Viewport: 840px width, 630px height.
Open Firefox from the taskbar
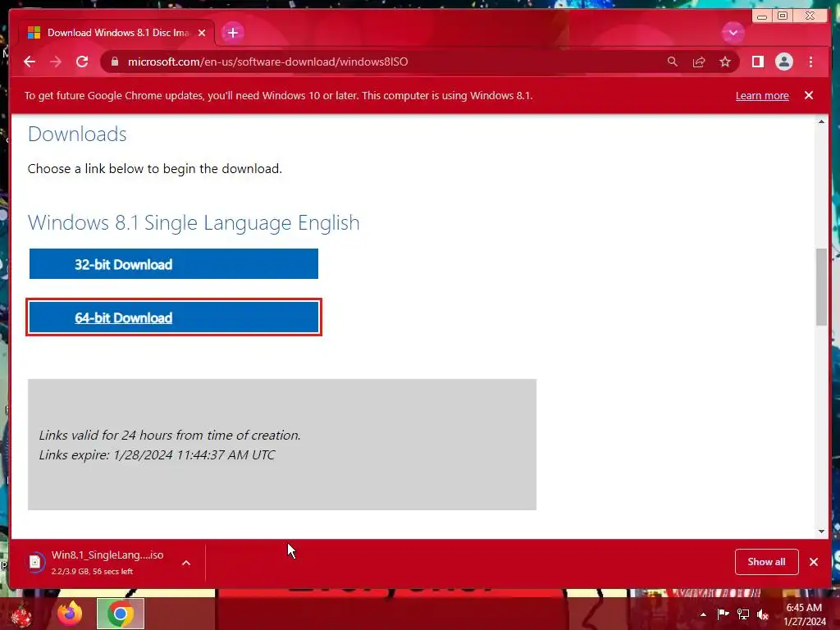pyautogui.click(x=70, y=614)
